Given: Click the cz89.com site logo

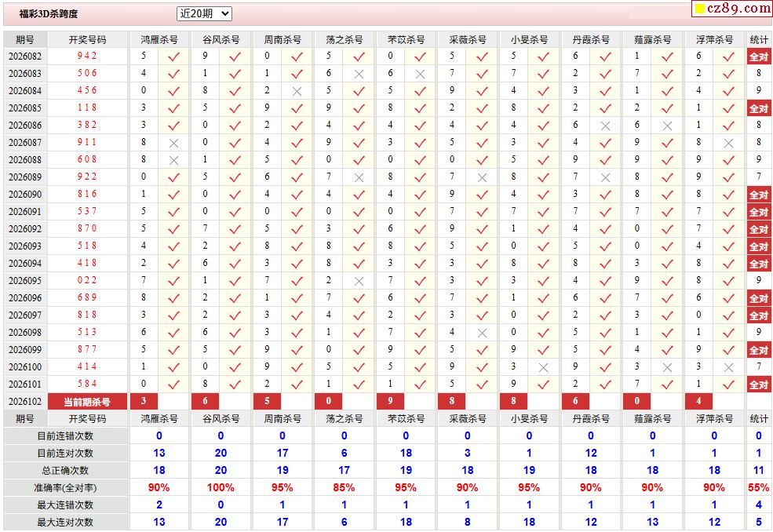Looking at the screenshot, I should (x=738, y=9).
